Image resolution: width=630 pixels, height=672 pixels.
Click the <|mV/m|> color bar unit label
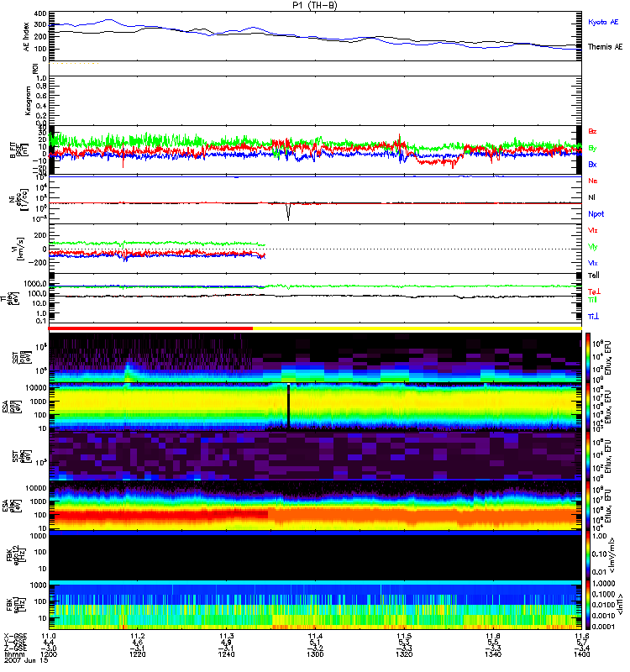[613, 556]
